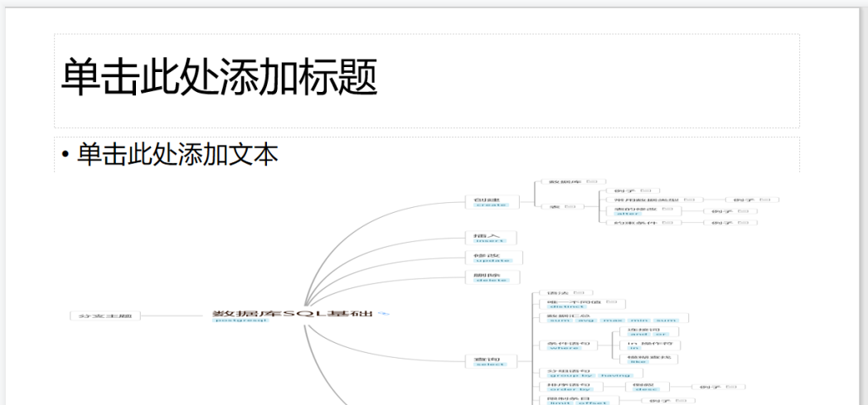Viewport: 868px width, 405px height.
Task: Click the 'postgresql' label under central topic
Action: [240, 321]
